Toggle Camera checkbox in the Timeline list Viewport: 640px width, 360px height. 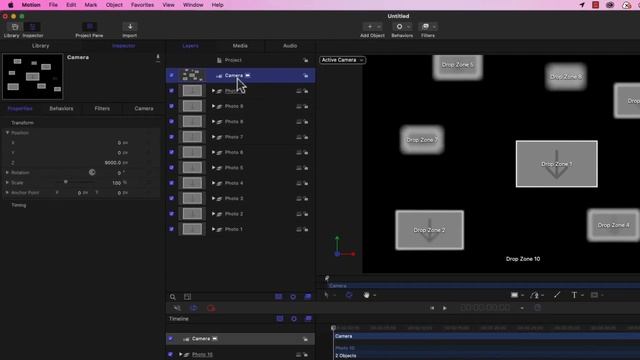point(171,339)
